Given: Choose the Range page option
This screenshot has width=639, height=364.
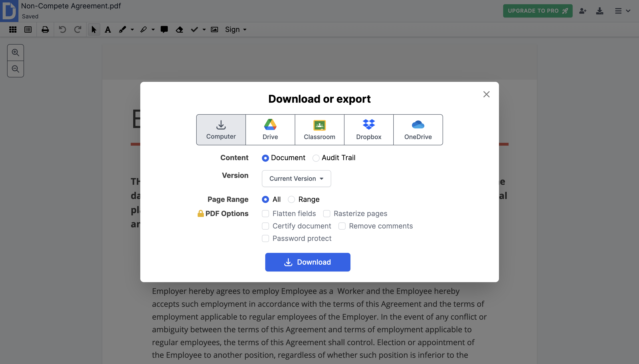Looking at the screenshot, I should click(x=291, y=199).
